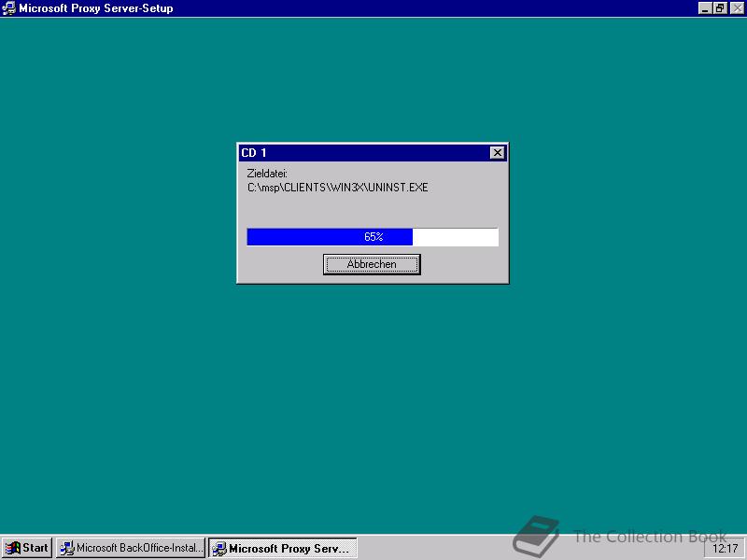This screenshot has height=560, width=747.
Task: Click Proxy Server-Setup title bar icon
Action: point(8,8)
